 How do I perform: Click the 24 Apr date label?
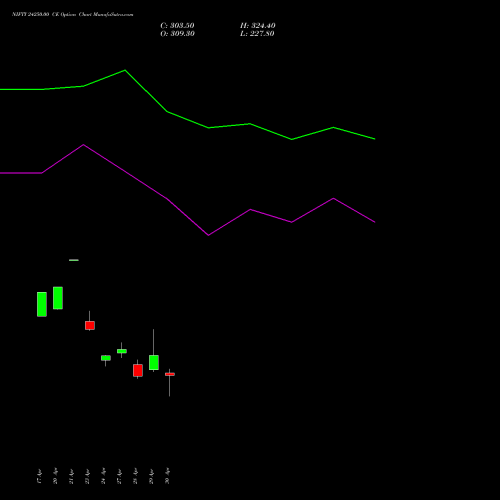(x=103, y=476)
